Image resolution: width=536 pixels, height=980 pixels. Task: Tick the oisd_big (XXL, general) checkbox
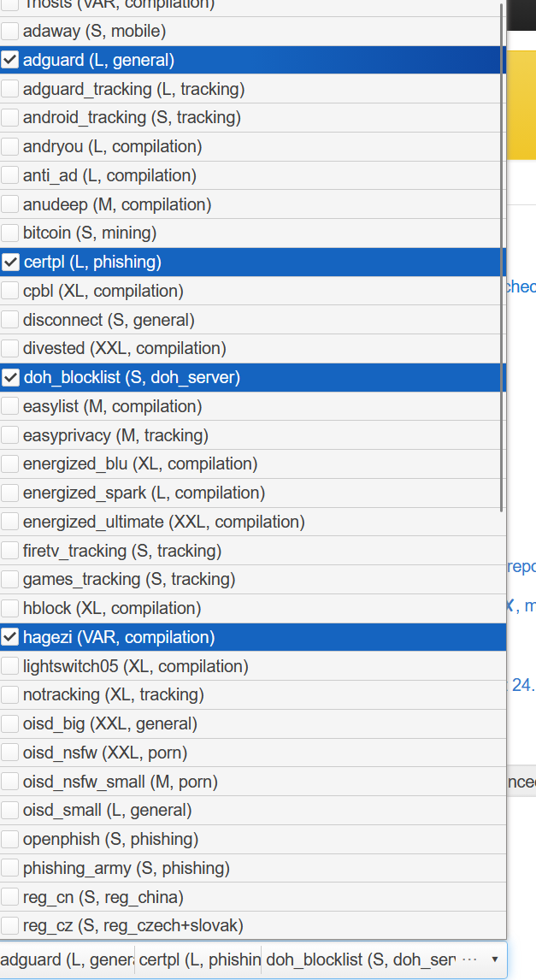11,723
